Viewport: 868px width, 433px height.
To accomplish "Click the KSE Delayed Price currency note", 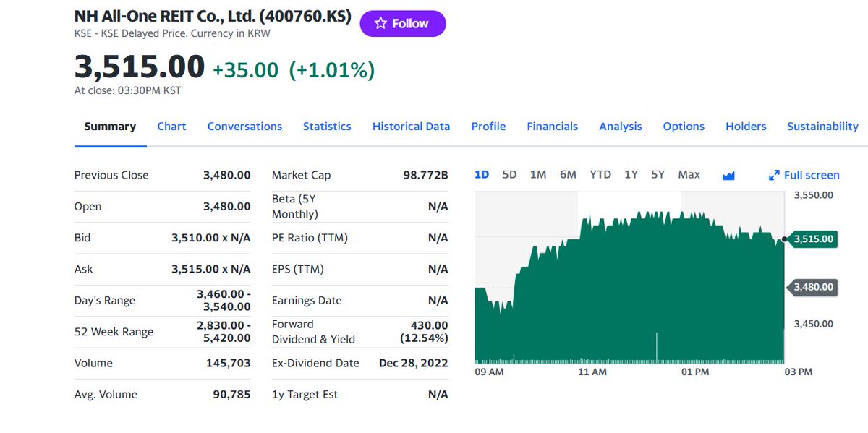I will (x=174, y=33).
